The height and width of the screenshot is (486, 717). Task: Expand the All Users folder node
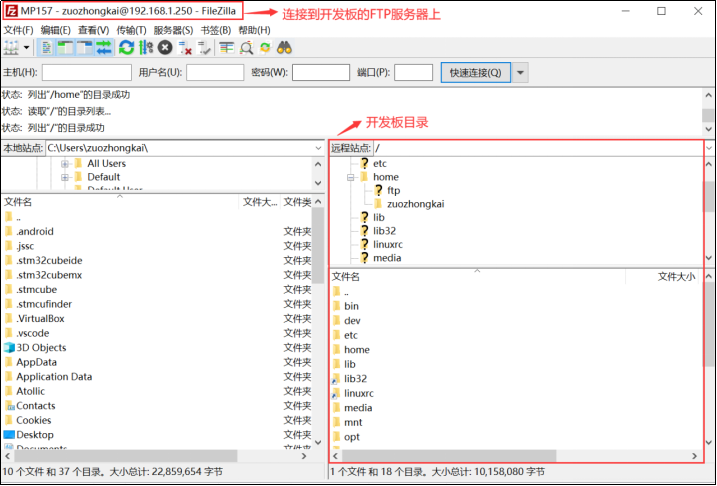[x=65, y=164]
